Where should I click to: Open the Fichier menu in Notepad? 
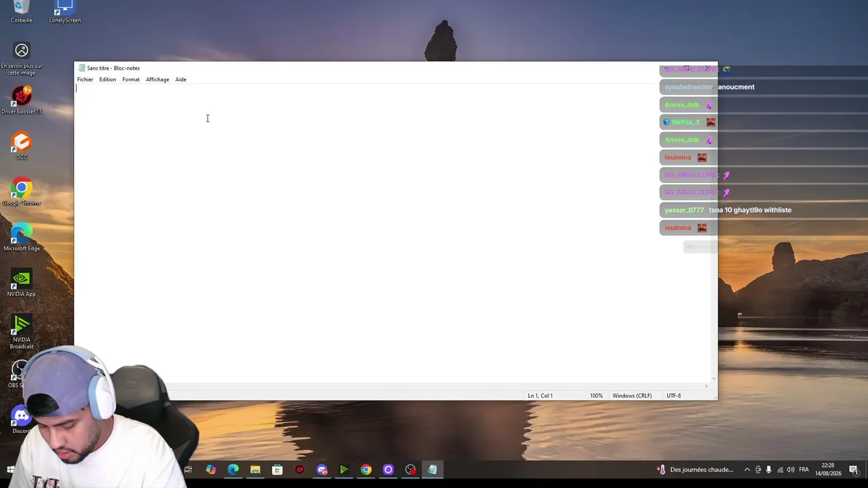(x=85, y=79)
